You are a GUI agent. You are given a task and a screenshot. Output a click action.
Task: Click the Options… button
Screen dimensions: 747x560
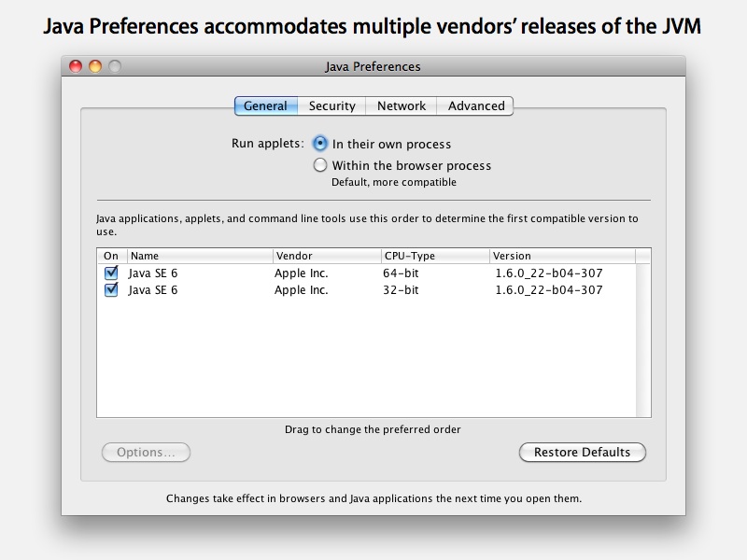146,452
